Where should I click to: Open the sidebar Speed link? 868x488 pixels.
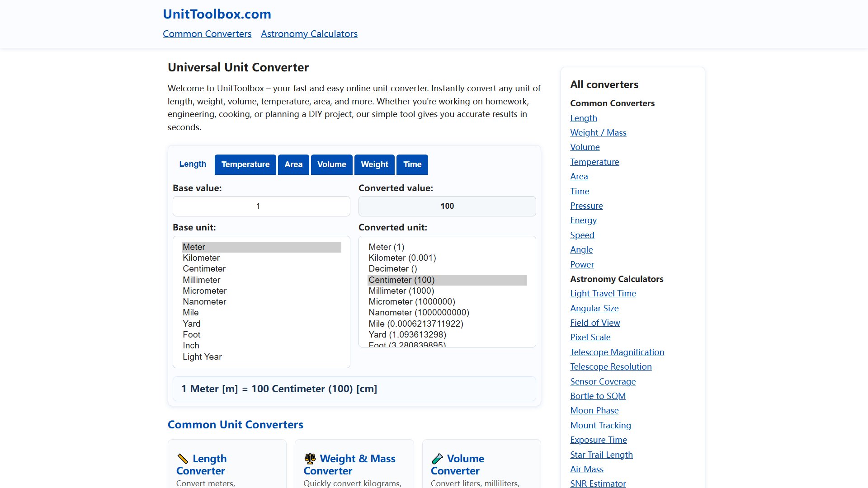pyautogui.click(x=582, y=235)
